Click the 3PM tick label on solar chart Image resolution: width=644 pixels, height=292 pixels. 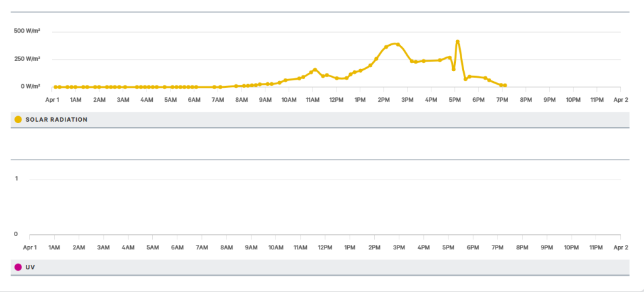click(x=408, y=100)
